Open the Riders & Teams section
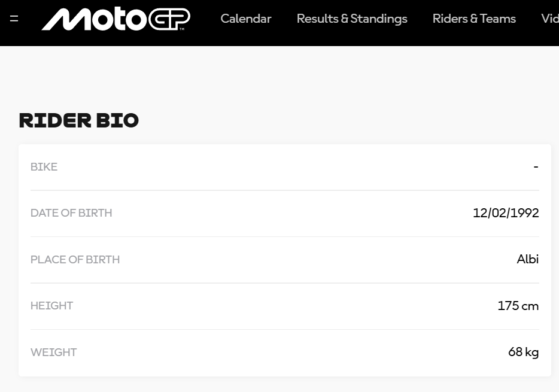 pyautogui.click(x=474, y=19)
